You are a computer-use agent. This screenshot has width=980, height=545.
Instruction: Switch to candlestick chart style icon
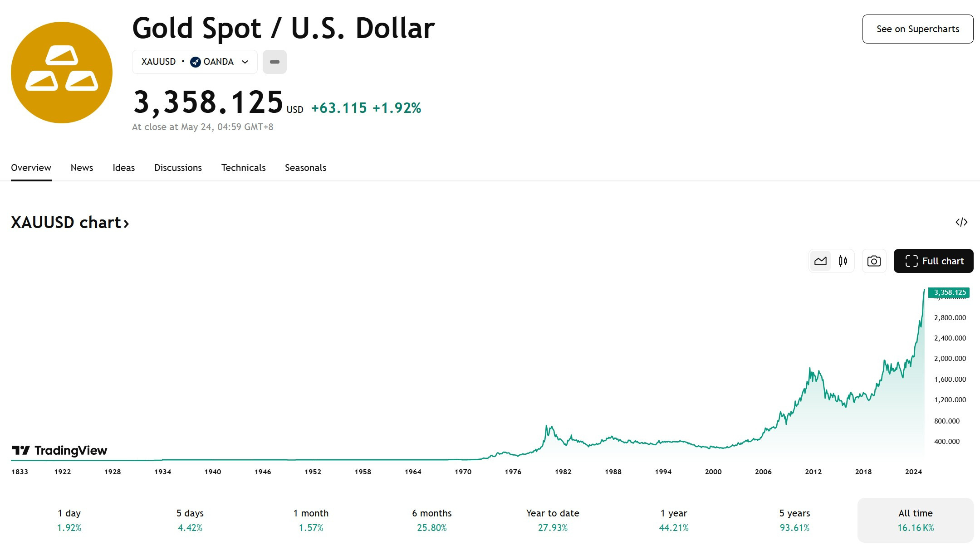click(843, 261)
